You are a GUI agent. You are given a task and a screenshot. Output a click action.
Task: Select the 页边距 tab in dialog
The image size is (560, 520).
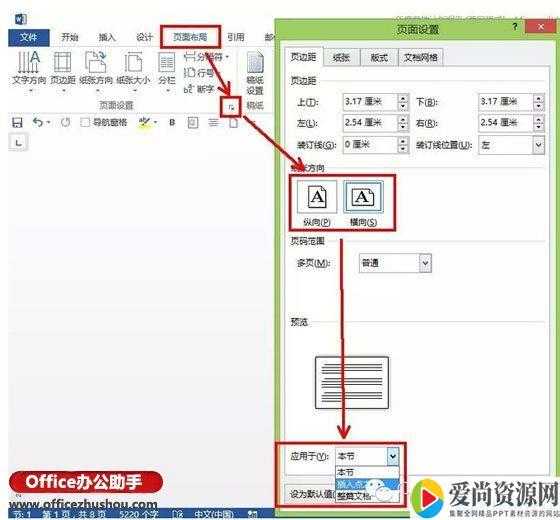tap(303, 57)
